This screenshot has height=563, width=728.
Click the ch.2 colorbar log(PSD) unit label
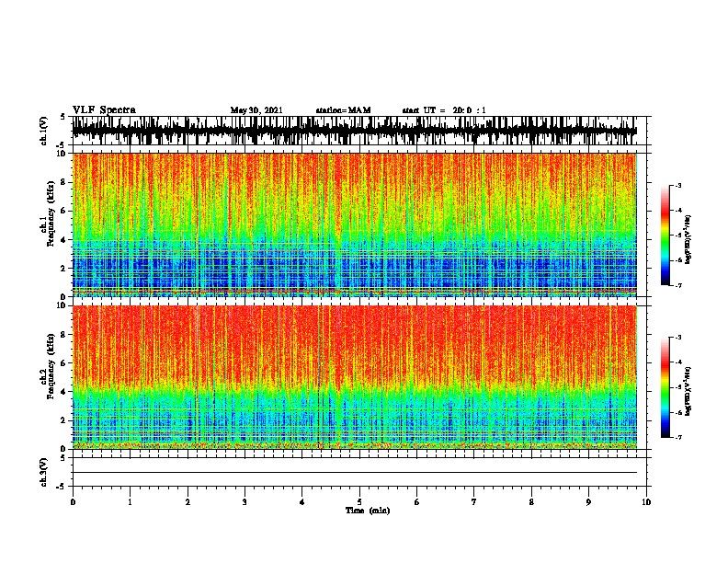point(688,391)
